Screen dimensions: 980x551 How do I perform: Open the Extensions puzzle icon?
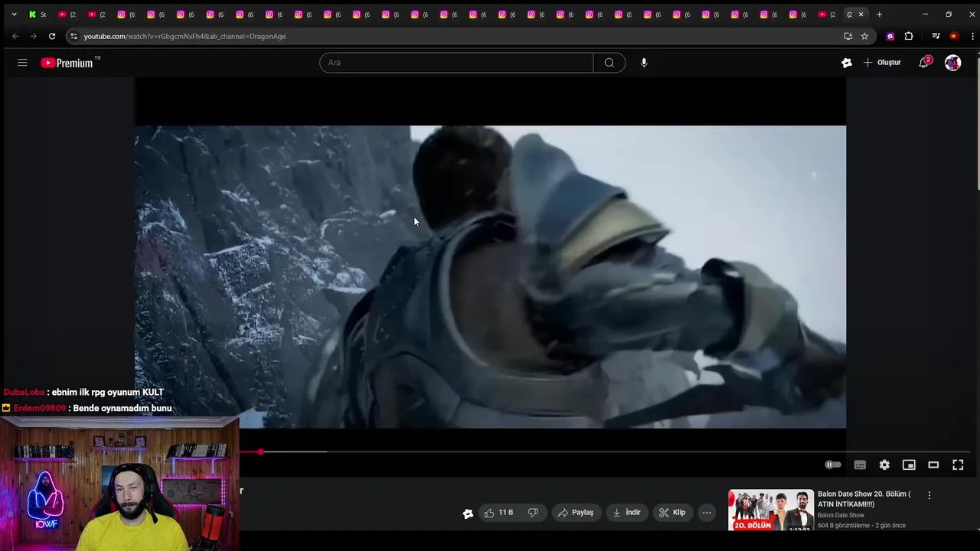pyautogui.click(x=909, y=36)
